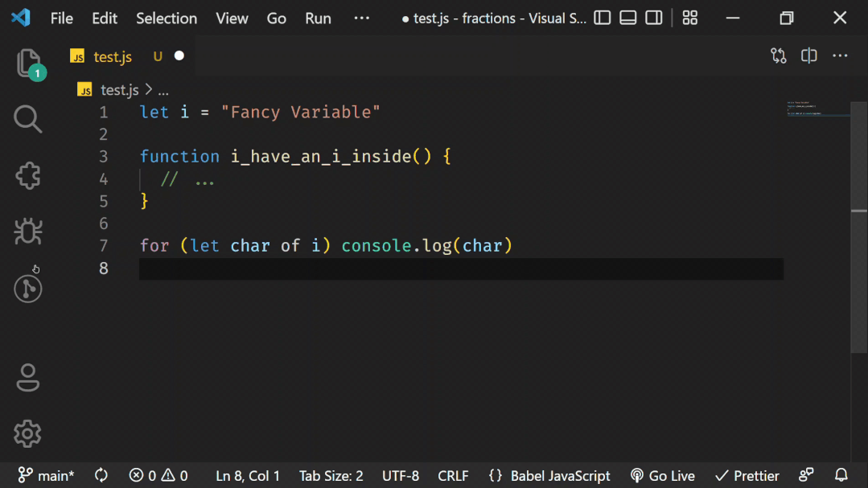
Task: Toggle the Panel visibility control
Action: point(627,18)
